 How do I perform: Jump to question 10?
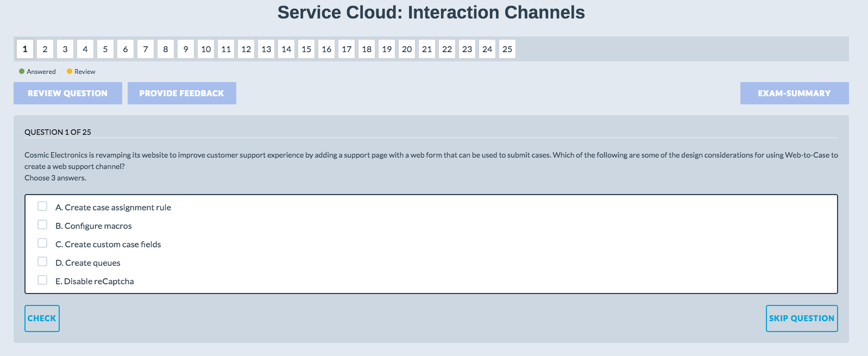coord(206,49)
